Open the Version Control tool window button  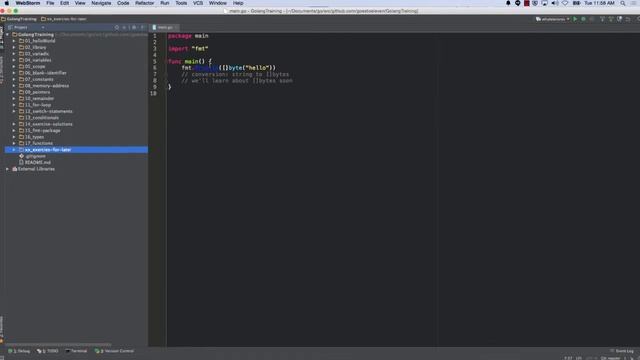[114, 351]
